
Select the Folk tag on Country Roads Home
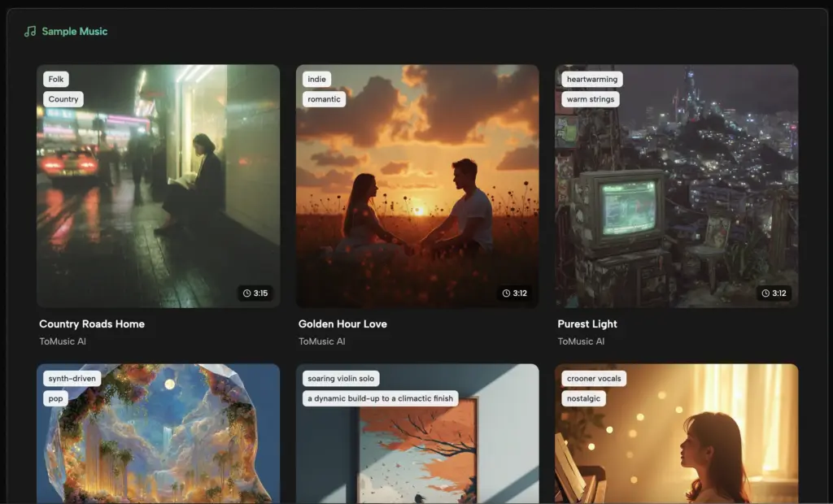tap(55, 79)
